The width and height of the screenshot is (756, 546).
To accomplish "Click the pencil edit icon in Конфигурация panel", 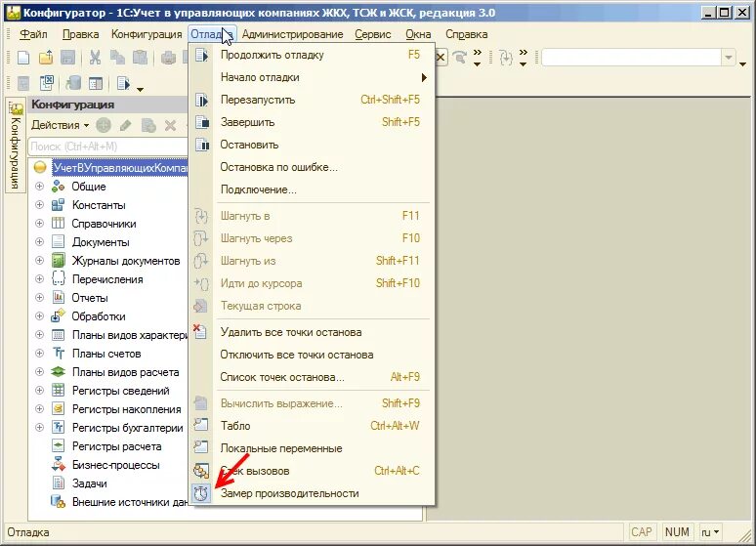I will point(125,125).
